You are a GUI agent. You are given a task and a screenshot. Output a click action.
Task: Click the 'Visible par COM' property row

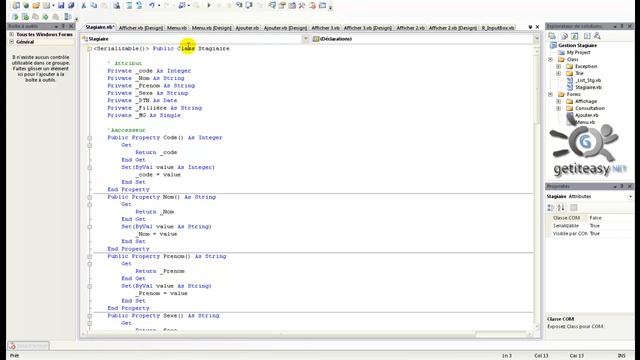(x=590, y=233)
